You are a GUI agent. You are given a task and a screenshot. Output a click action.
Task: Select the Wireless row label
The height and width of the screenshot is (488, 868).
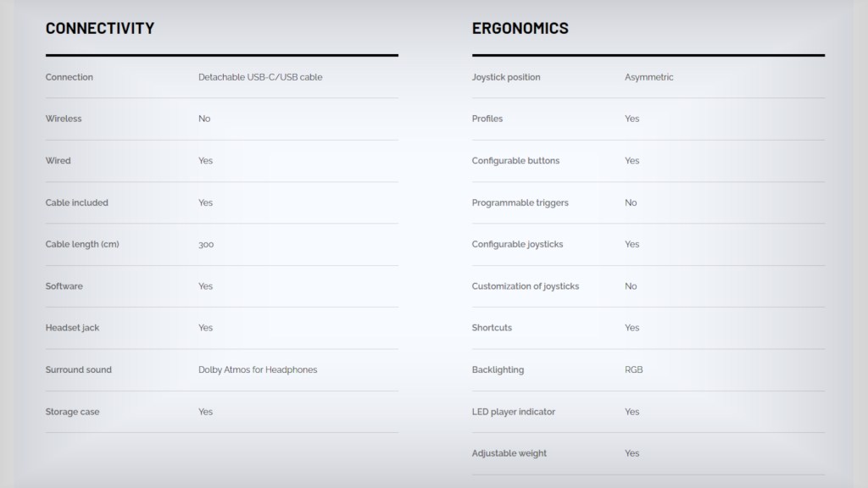click(64, 119)
